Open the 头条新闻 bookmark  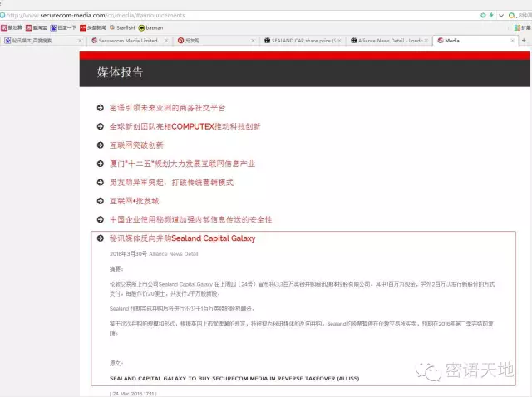point(93,27)
